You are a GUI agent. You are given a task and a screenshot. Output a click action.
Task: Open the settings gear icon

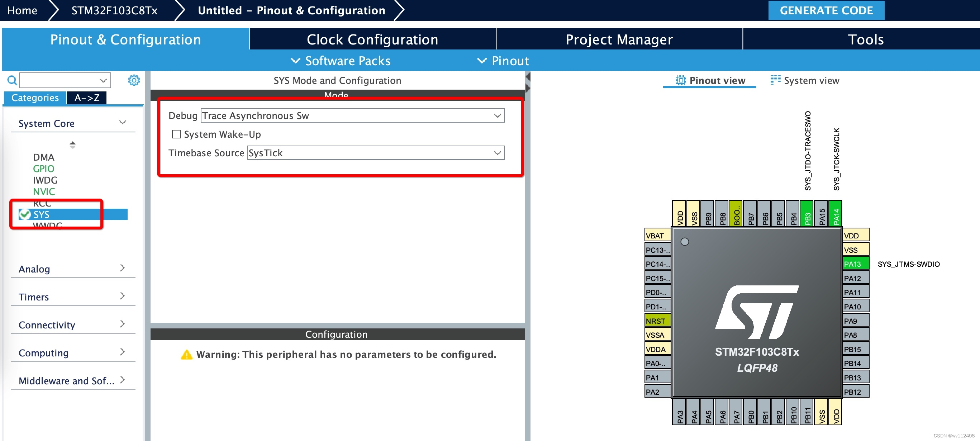point(134,80)
